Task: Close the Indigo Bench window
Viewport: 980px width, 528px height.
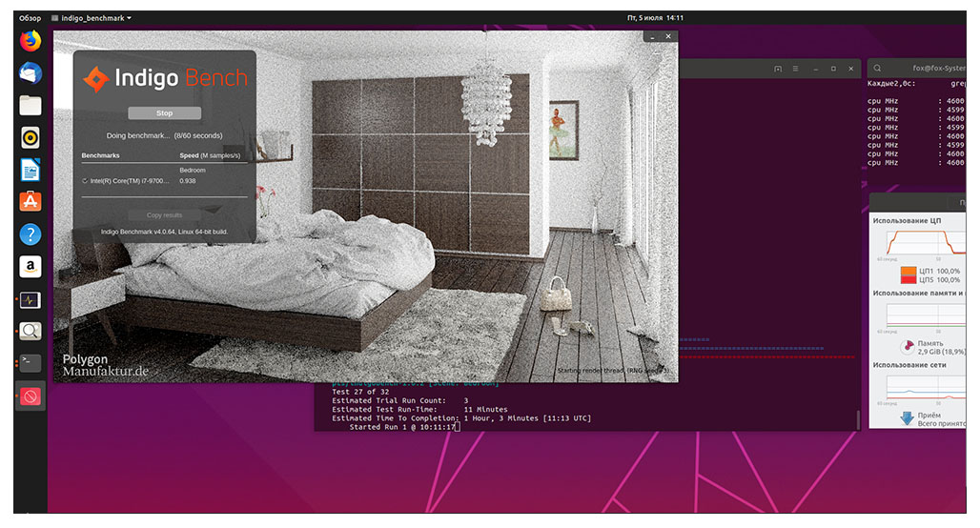Action: 668,37
